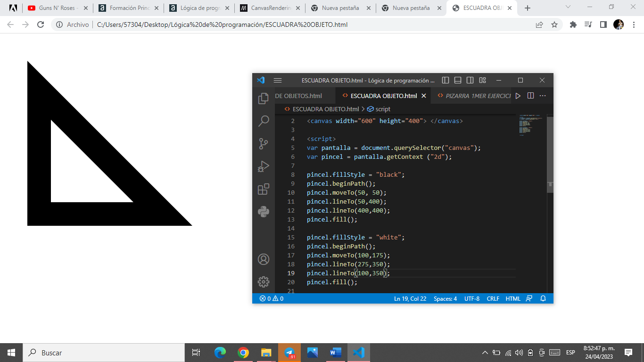This screenshot has height=362, width=644.
Task: Split the VS Code editor to the right
Action: (x=530, y=96)
